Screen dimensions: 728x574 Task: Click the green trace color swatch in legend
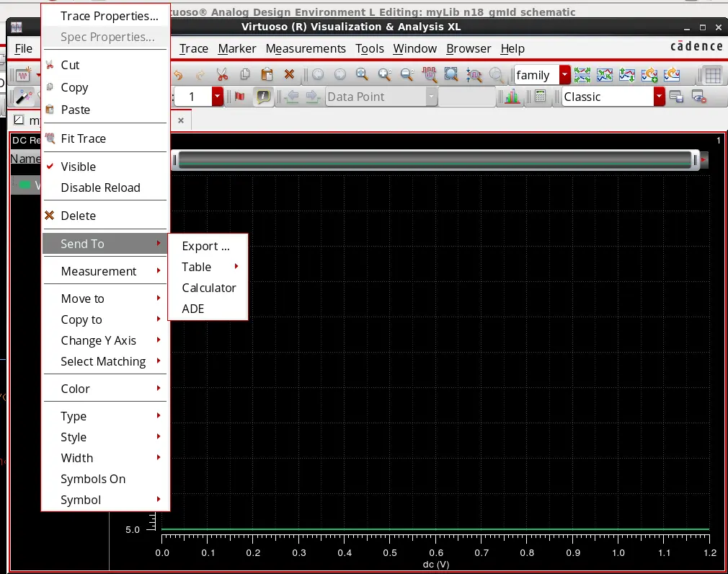25,185
